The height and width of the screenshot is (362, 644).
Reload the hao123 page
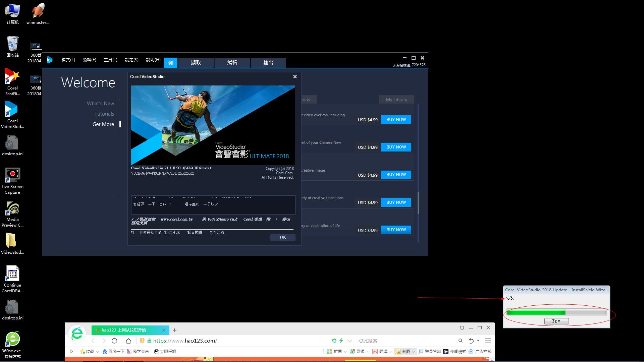click(114, 341)
